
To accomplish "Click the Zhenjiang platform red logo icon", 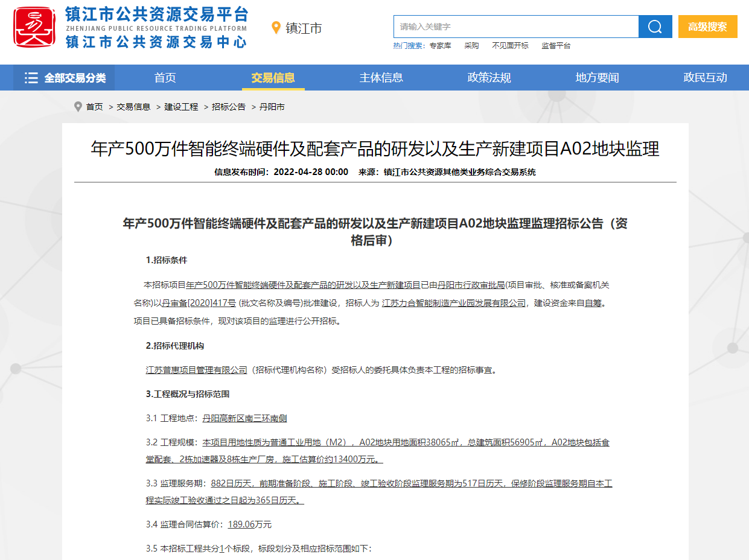I will 34,27.
